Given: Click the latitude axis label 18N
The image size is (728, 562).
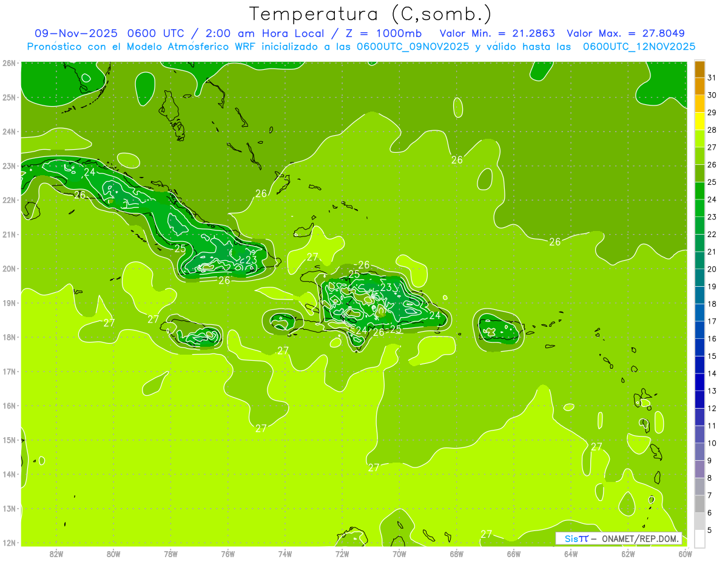Looking at the screenshot, I should coord(9,337).
